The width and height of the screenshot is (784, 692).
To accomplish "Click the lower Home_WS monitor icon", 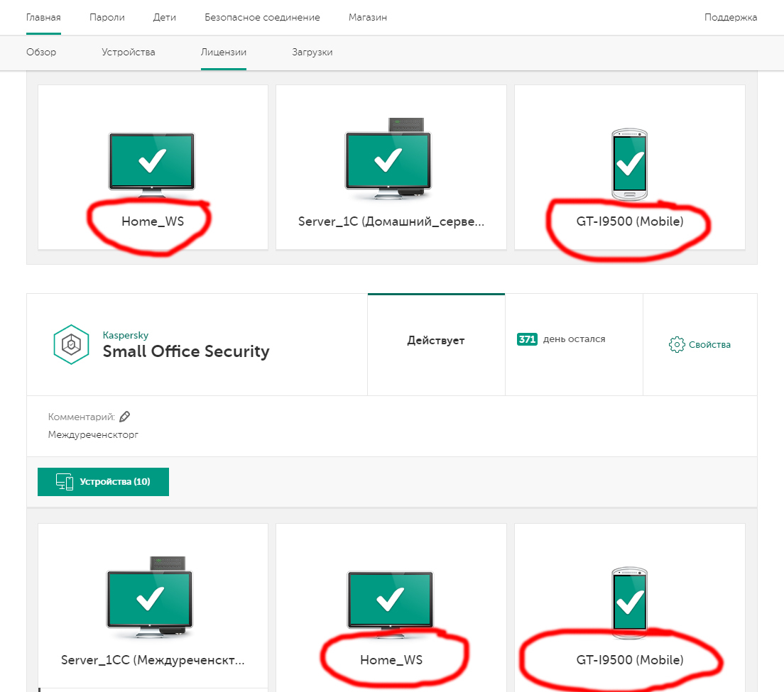I will pyautogui.click(x=390, y=603).
